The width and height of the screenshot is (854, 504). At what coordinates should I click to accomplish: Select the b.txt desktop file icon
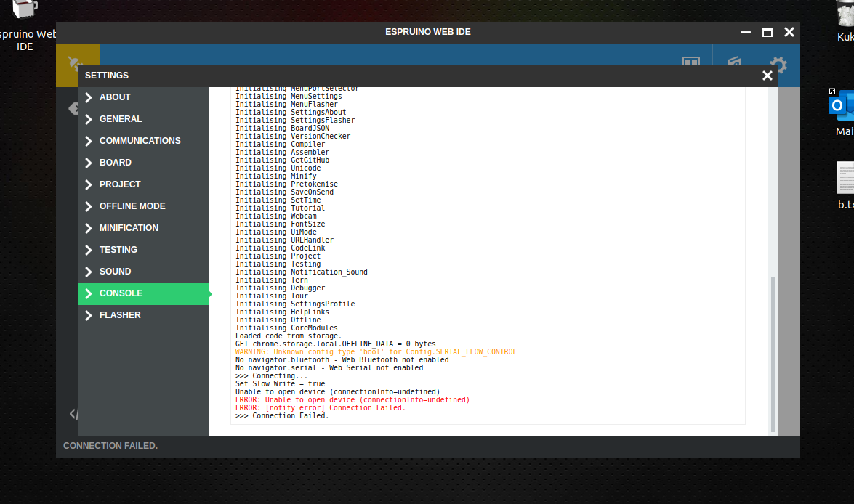pos(845,185)
